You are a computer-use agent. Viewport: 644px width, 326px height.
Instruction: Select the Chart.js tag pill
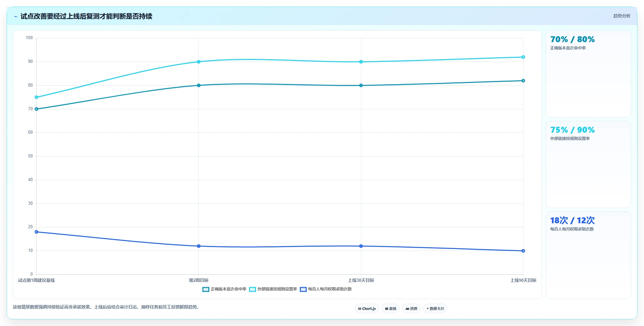pos(367,309)
